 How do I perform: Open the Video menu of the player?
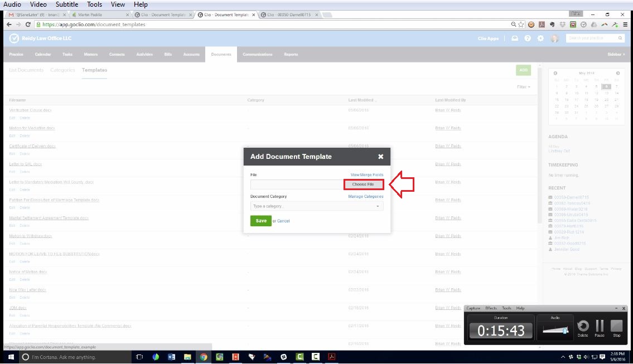(x=38, y=4)
